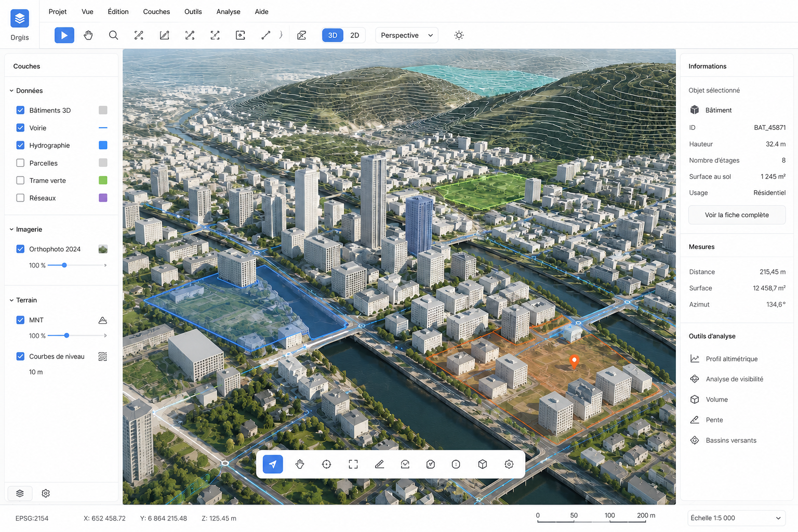Screen dimensions: 798x532
Task: Open the magnifier search tool
Action: tap(113, 35)
